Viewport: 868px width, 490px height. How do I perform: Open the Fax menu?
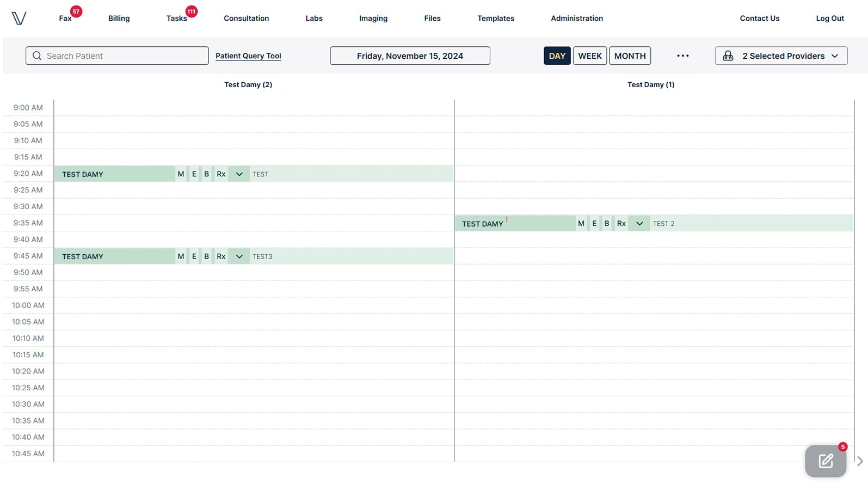coord(65,18)
